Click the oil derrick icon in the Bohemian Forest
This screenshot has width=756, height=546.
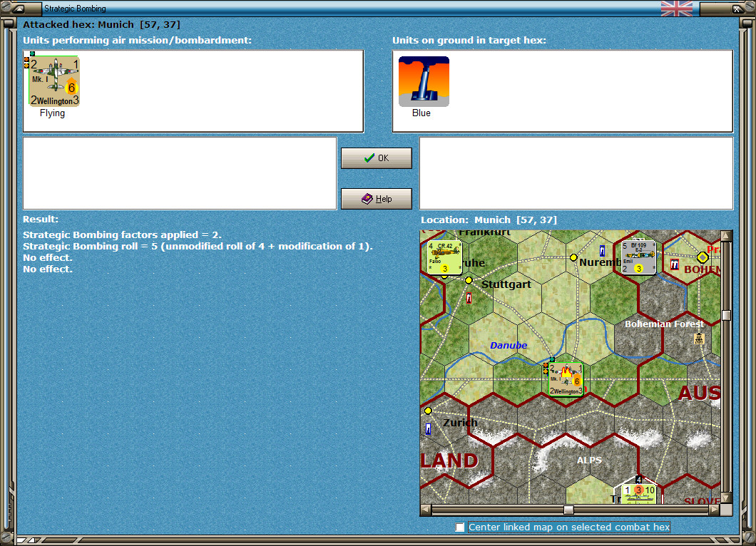(x=699, y=339)
